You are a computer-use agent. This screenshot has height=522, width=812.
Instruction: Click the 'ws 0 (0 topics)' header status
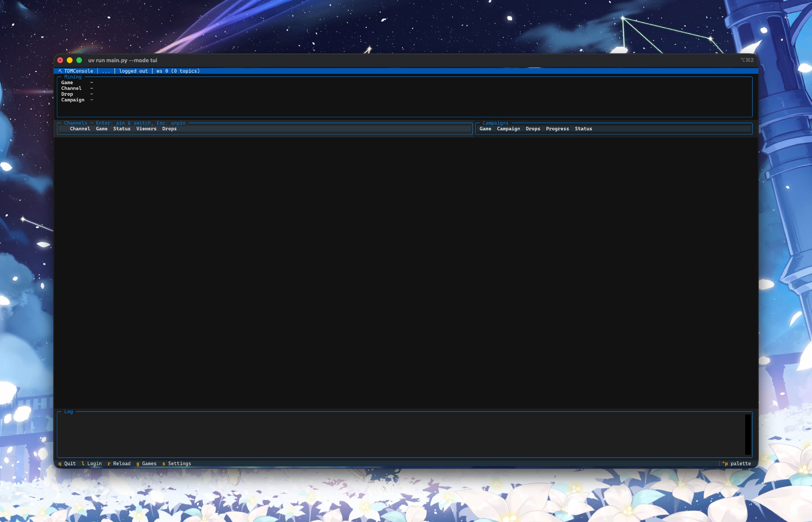(178, 71)
